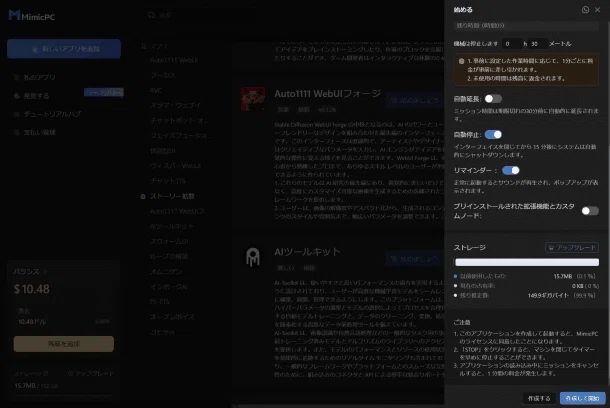The height and width of the screenshot is (408, 610).
Task: Click the 発見する sidebar icon
Action: coord(16,96)
